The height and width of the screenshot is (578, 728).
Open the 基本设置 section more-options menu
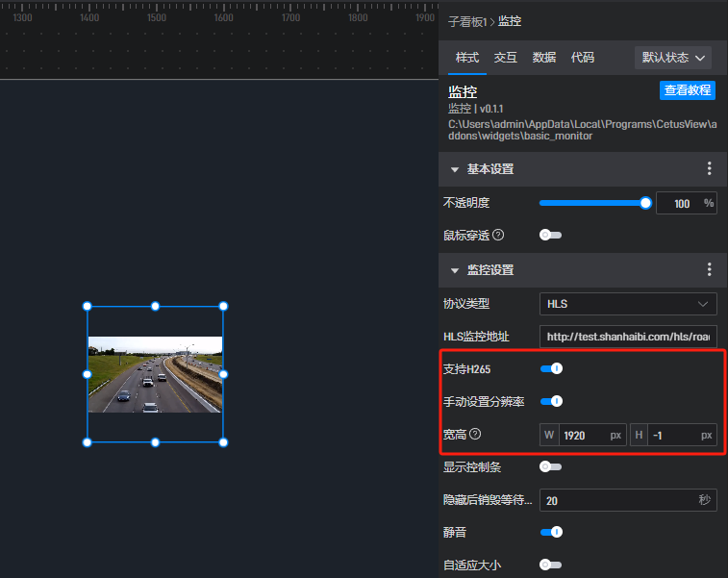(709, 168)
